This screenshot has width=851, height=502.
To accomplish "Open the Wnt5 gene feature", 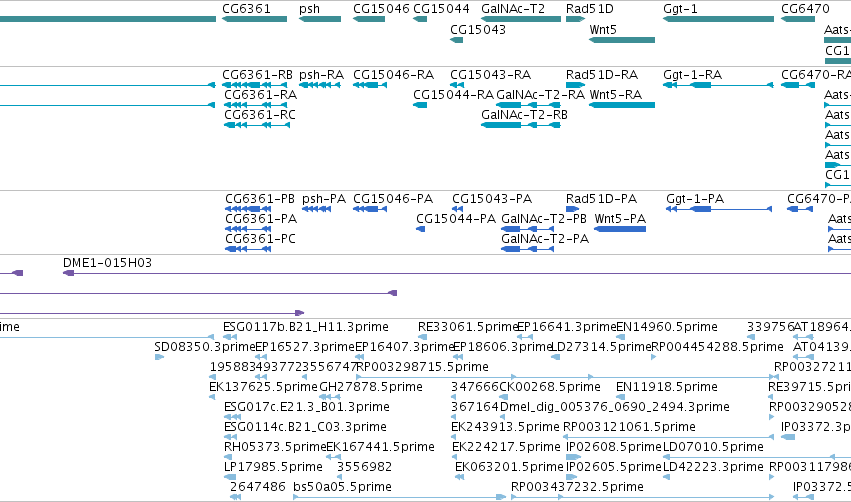I will pyautogui.click(x=622, y=40).
